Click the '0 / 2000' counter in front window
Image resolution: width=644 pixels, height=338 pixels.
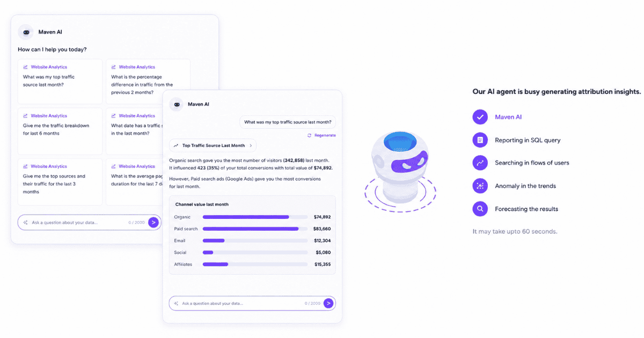(312, 303)
